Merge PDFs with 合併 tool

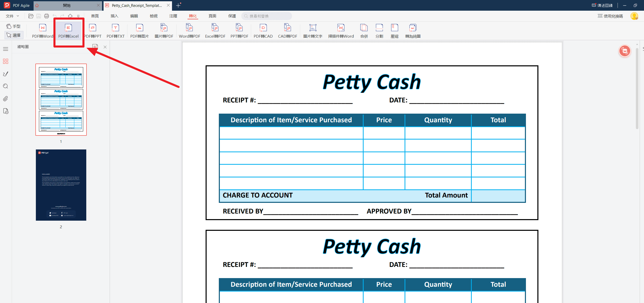click(x=364, y=31)
